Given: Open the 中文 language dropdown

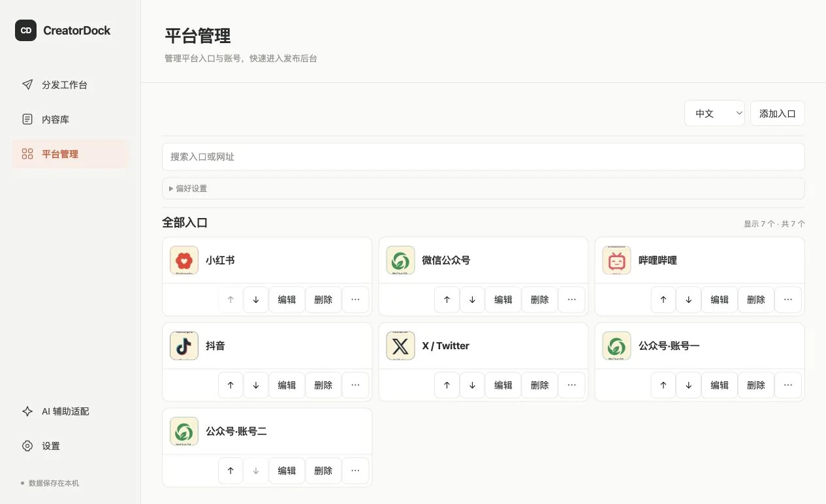Looking at the screenshot, I should (x=715, y=114).
